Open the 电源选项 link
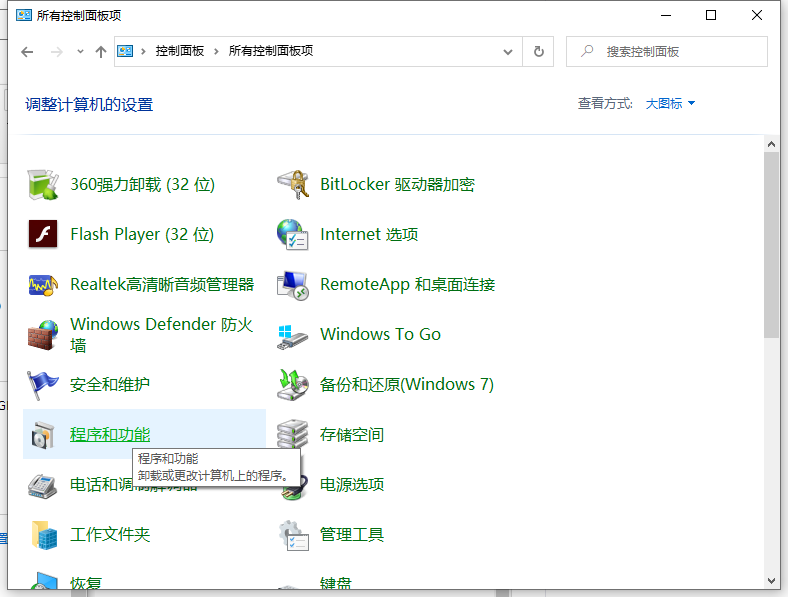The image size is (788, 597). 352,485
